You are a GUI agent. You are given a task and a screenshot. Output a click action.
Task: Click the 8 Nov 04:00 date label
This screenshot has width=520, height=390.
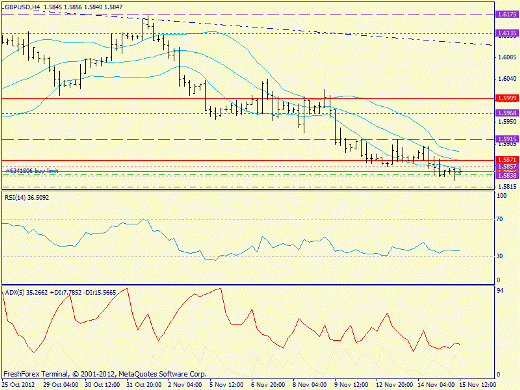click(310, 385)
